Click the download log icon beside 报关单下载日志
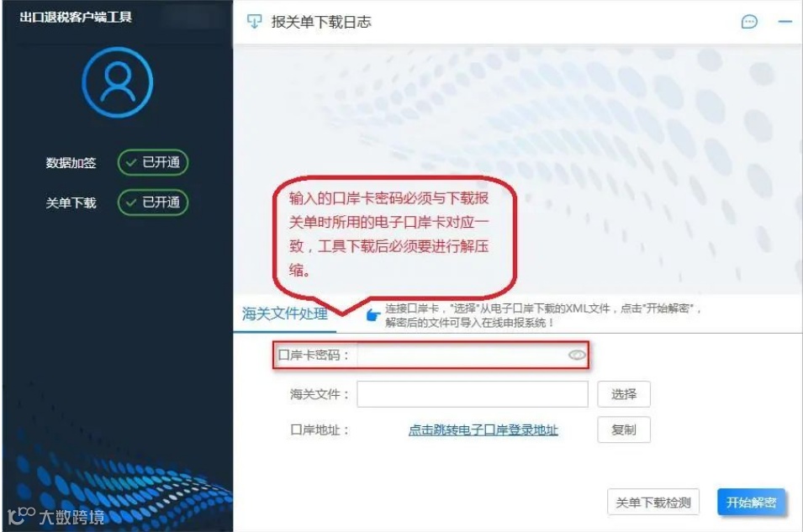The image size is (803, 532). click(254, 22)
